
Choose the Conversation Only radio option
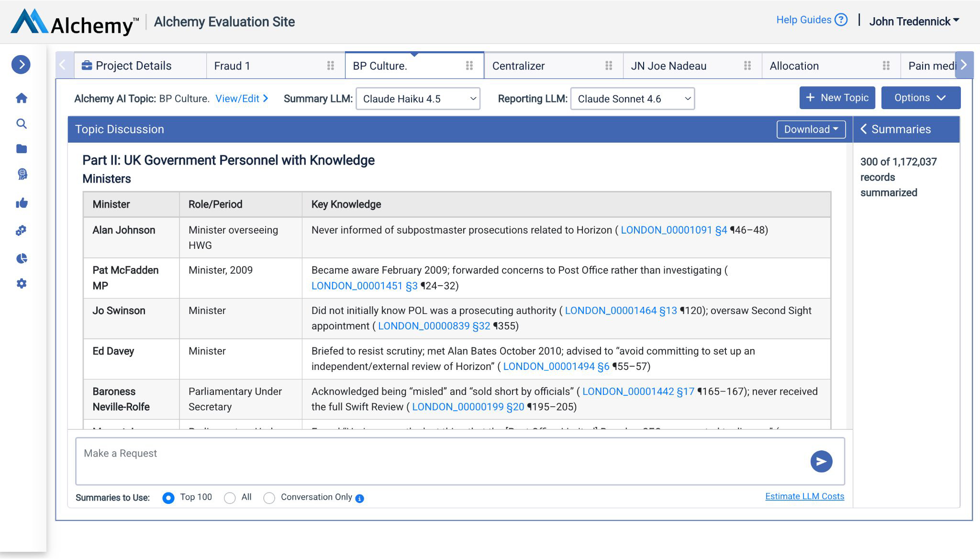[269, 498]
